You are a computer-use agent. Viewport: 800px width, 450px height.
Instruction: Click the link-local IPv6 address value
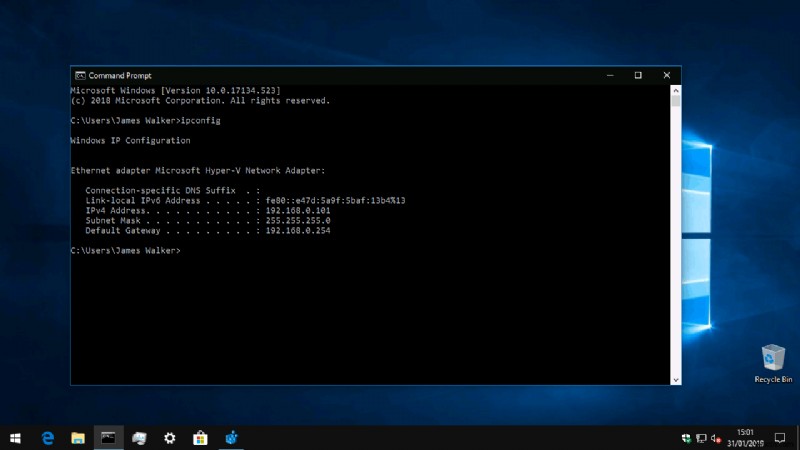click(335, 201)
